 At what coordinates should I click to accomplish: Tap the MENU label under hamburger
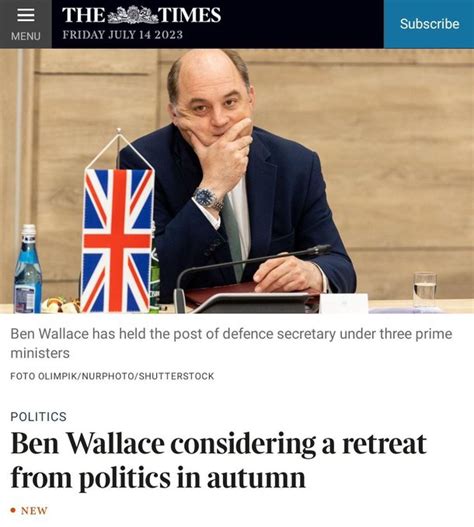pos(26,36)
